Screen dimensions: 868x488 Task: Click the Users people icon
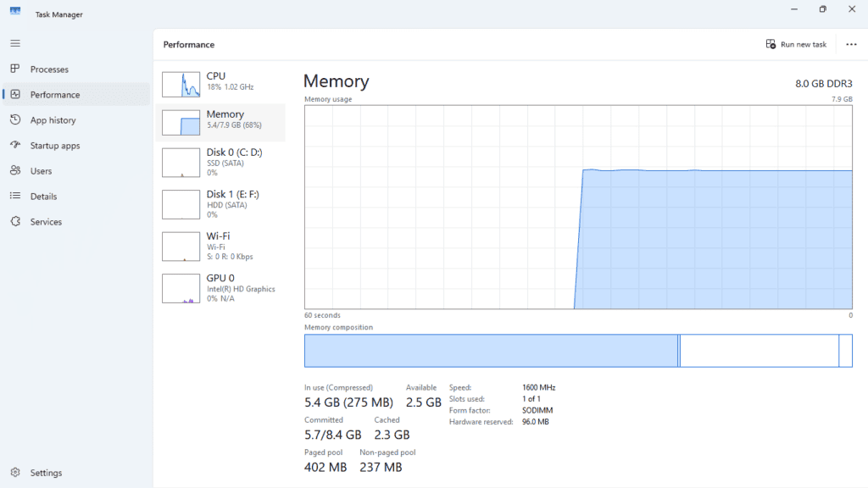pos(15,170)
